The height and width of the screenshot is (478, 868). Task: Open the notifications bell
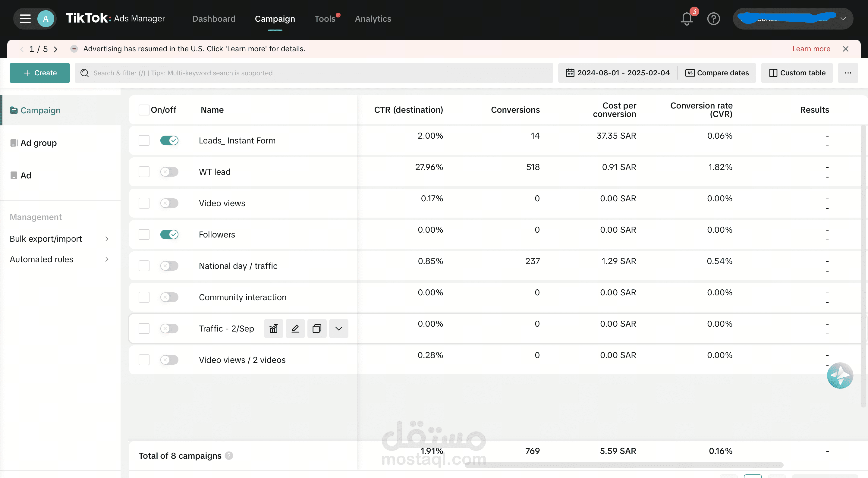[x=687, y=18]
